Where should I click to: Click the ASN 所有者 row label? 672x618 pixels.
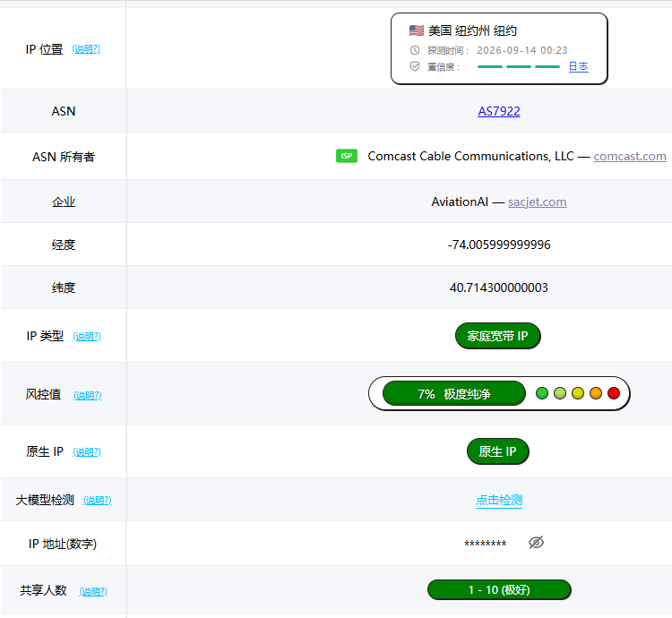(64, 157)
